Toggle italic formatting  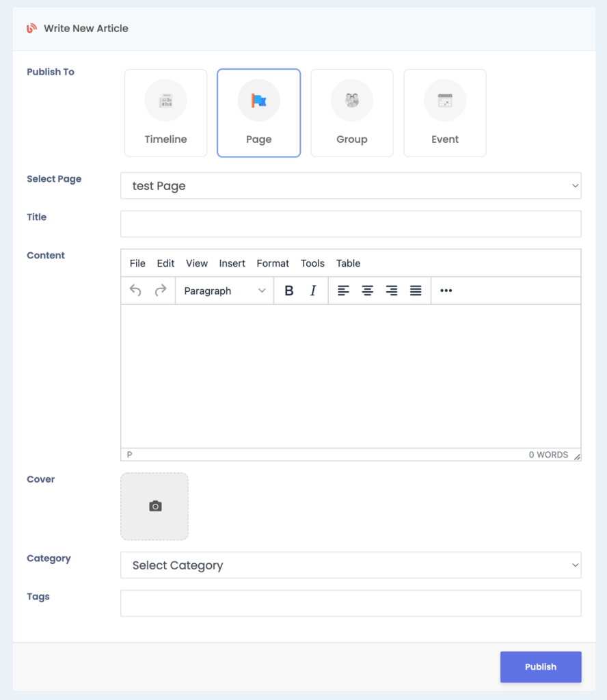coord(313,291)
